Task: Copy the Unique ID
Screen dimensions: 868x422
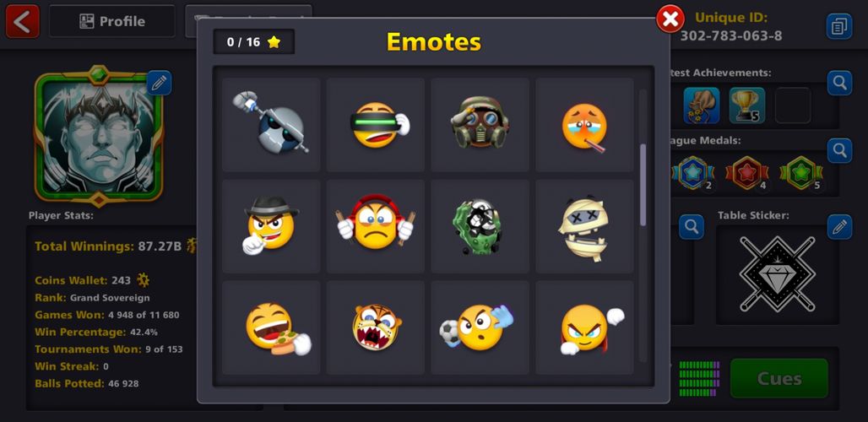Action: click(839, 26)
